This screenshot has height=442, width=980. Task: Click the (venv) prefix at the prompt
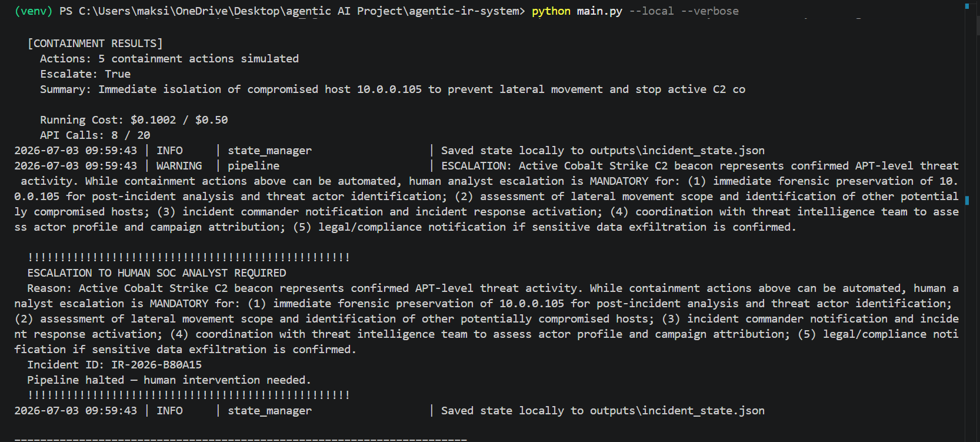click(x=34, y=11)
